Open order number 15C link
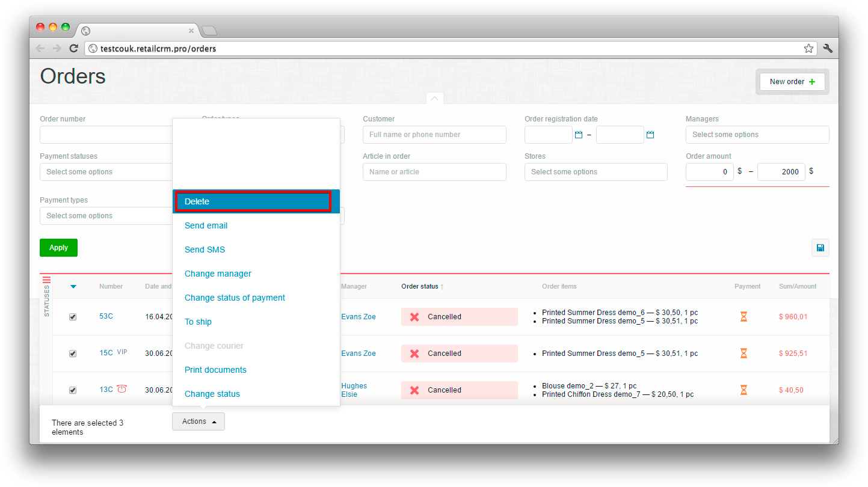The image size is (868, 487). (106, 353)
